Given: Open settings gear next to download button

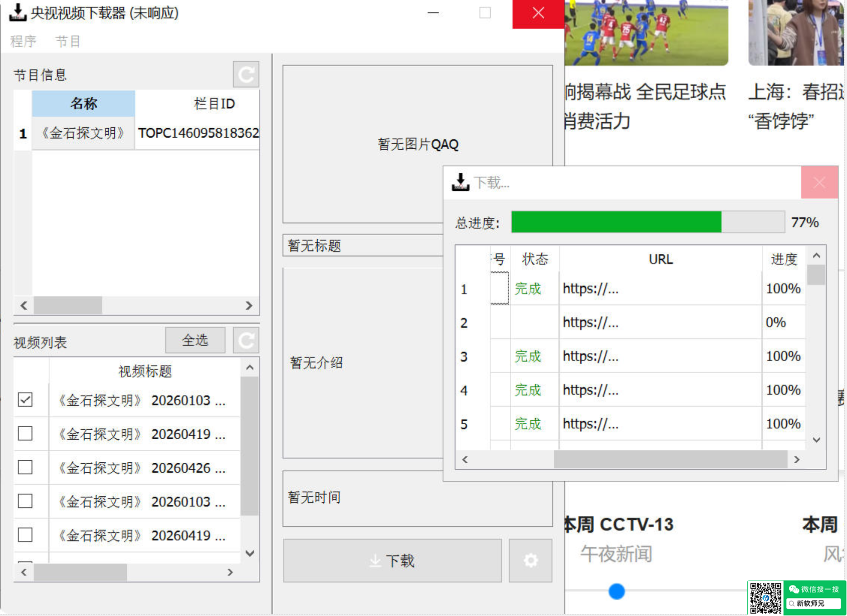Looking at the screenshot, I should click(x=530, y=560).
